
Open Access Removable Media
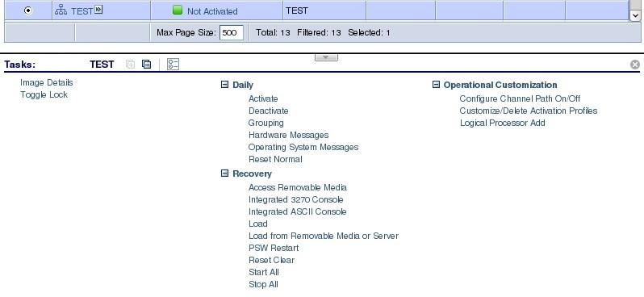(x=298, y=187)
